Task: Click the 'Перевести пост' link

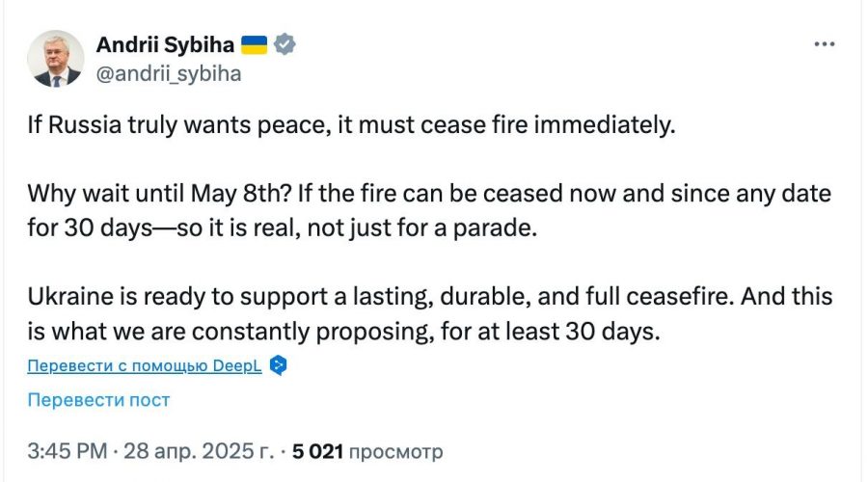Action: click(x=98, y=399)
